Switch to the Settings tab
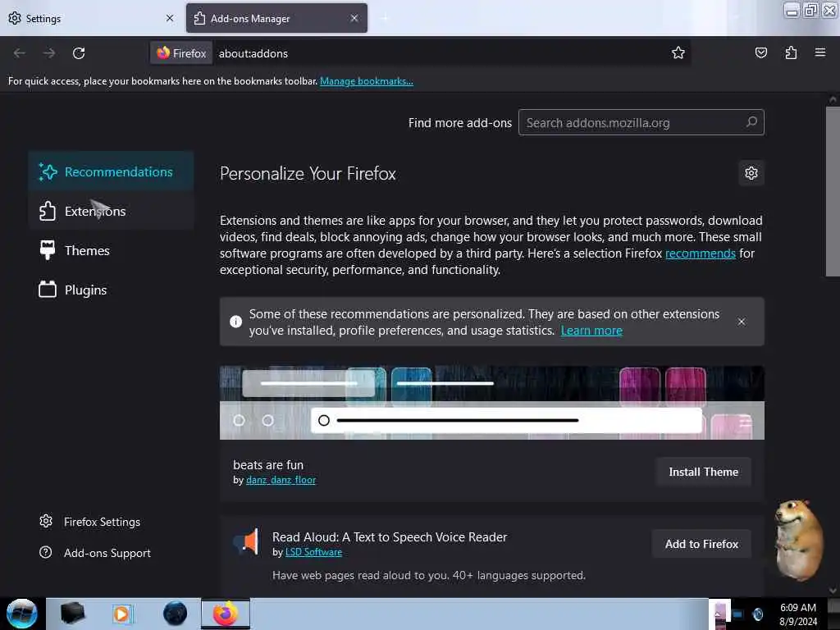 [x=91, y=18]
